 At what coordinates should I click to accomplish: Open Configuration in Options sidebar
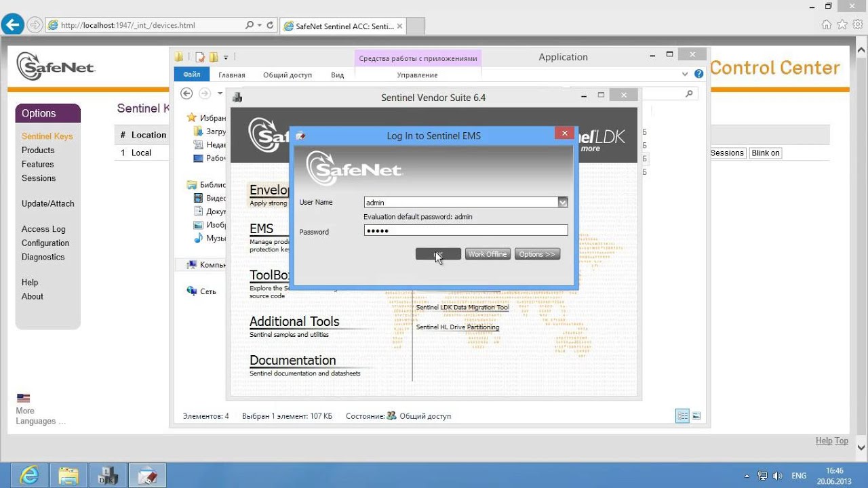point(45,243)
